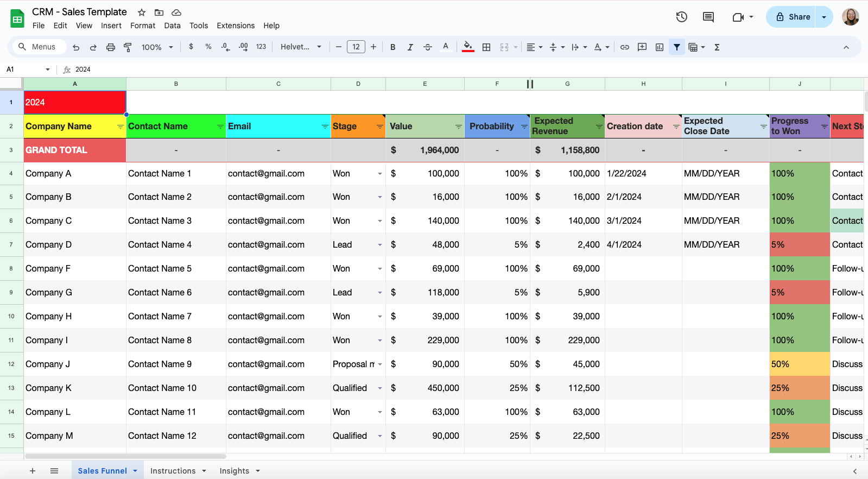Insert link using the toolbar icon
868x479 pixels.
[625, 47]
